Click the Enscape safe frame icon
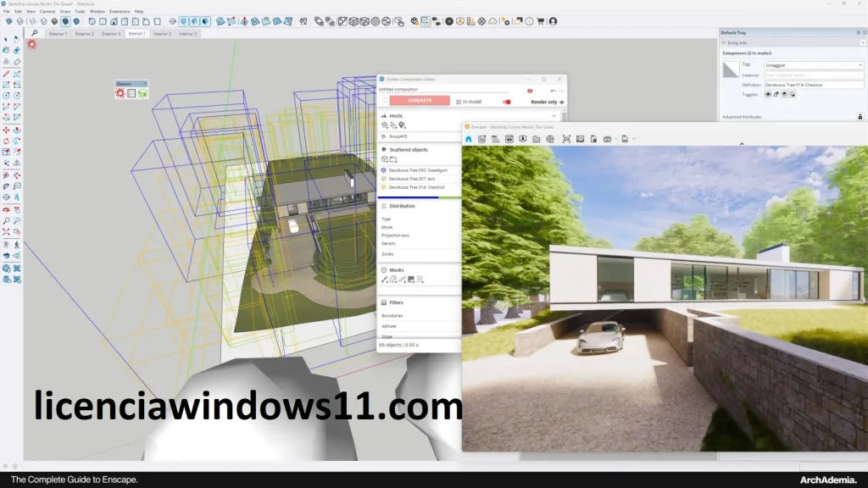The width and height of the screenshot is (868, 488). click(x=566, y=139)
